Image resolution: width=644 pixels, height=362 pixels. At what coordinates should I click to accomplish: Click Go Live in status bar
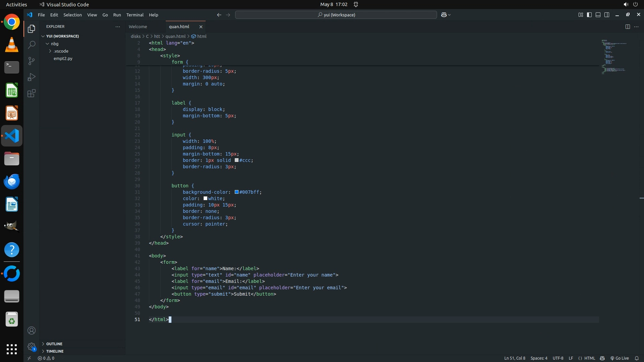pyautogui.click(x=620, y=358)
